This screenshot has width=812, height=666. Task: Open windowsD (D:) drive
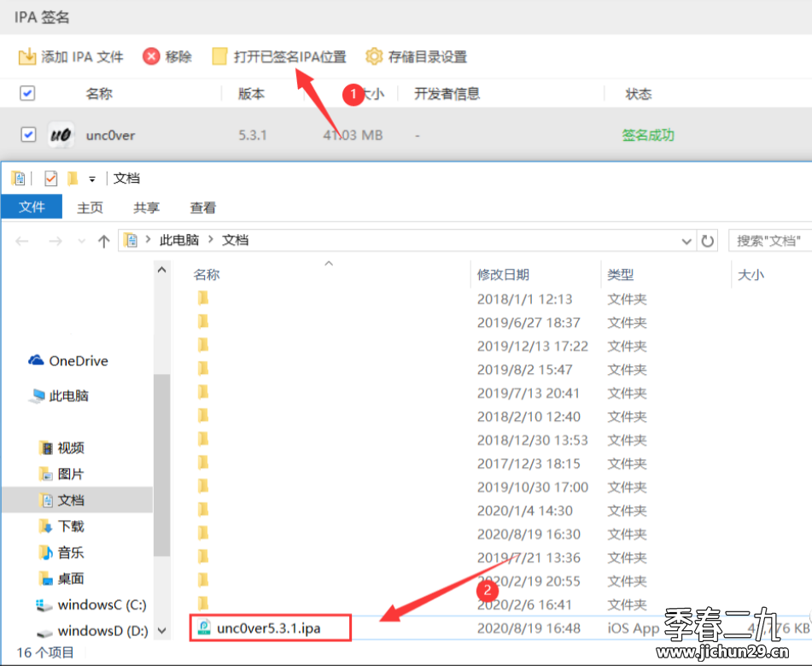point(92,631)
